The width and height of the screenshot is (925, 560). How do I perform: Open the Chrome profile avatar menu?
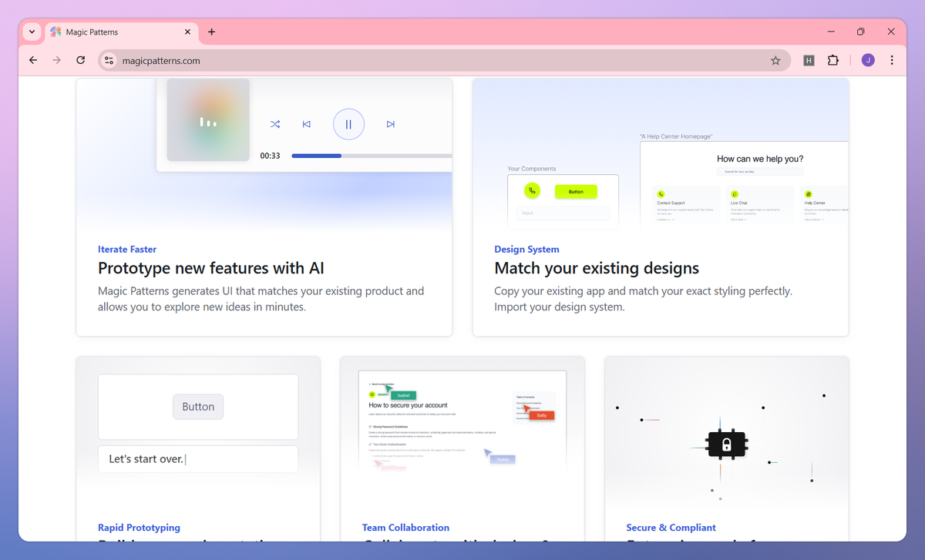(x=867, y=59)
